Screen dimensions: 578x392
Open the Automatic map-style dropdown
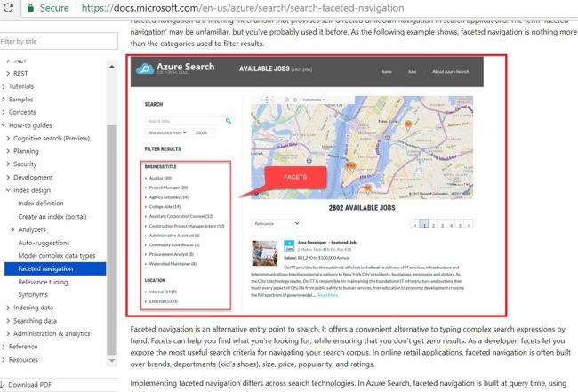click(x=313, y=100)
